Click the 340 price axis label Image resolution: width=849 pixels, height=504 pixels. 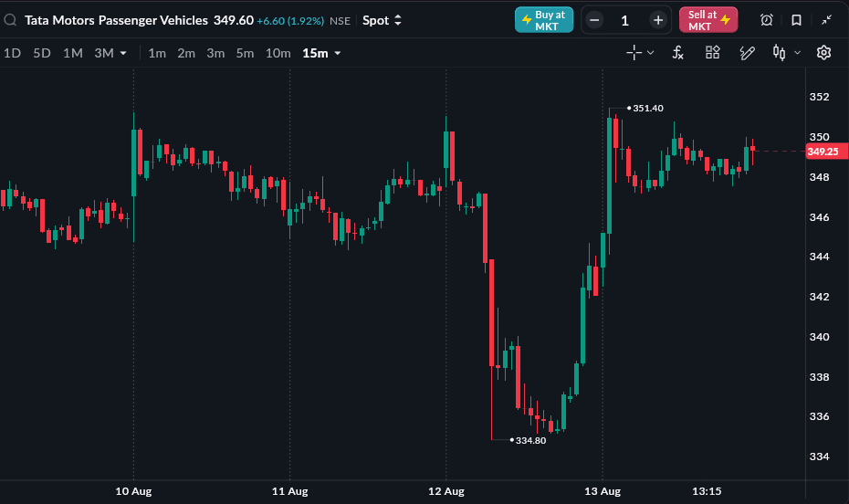(x=819, y=337)
